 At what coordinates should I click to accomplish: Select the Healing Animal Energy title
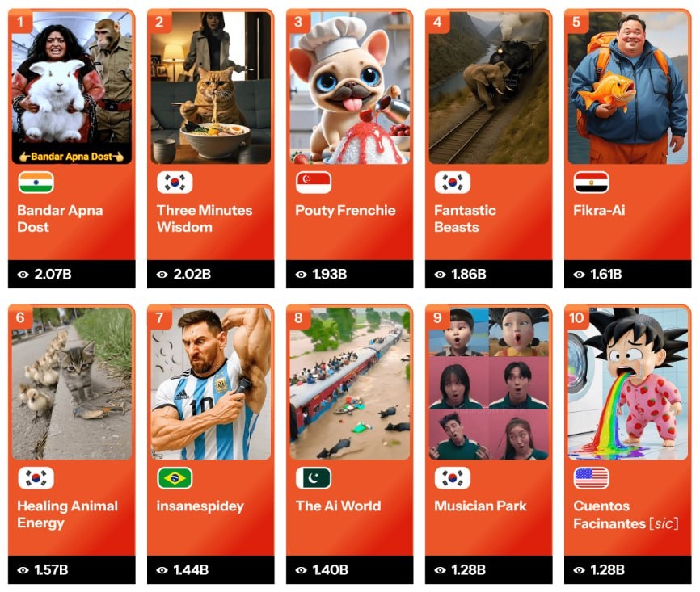coord(67,514)
